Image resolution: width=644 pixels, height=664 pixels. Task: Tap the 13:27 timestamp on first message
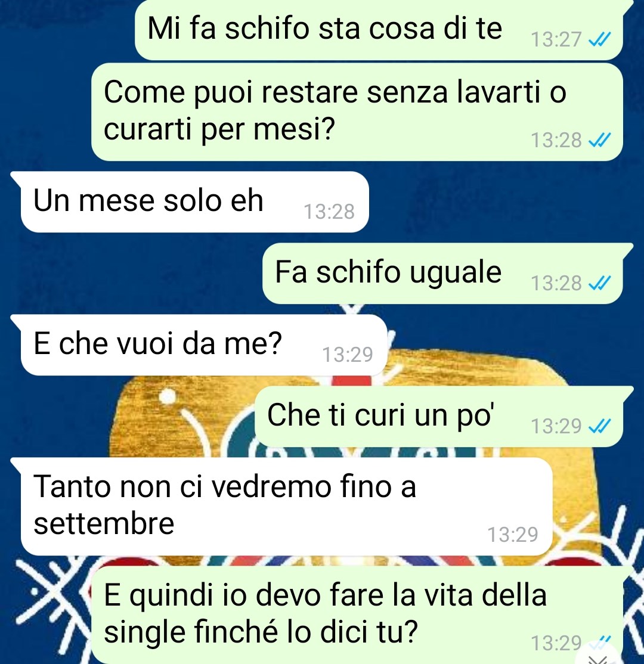556,40
